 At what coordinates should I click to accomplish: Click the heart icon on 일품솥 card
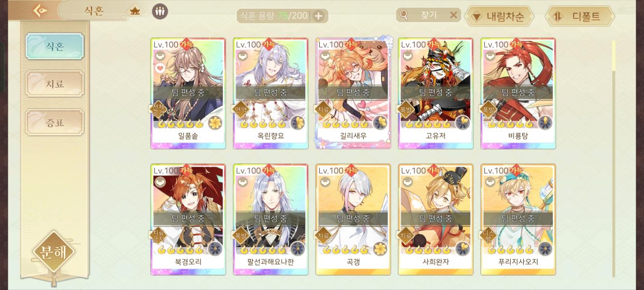point(160,68)
